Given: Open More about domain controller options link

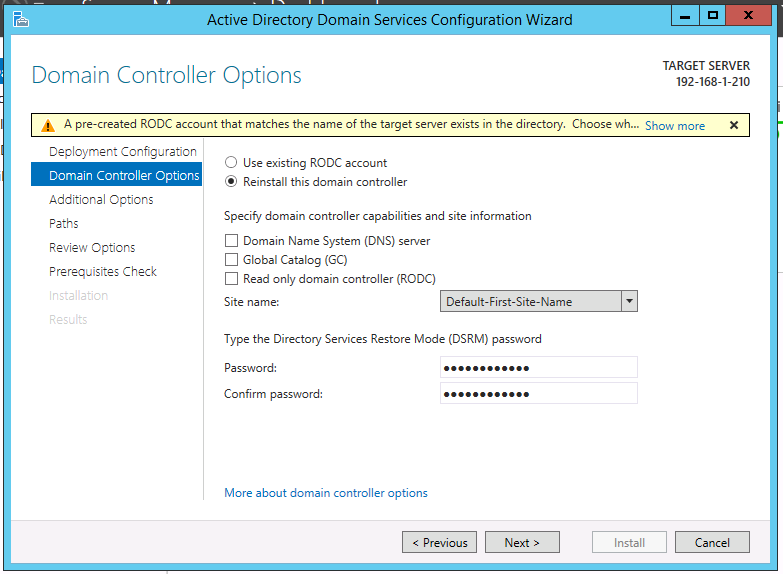Looking at the screenshot, I should pyautogui.click(x=326, y=493).
